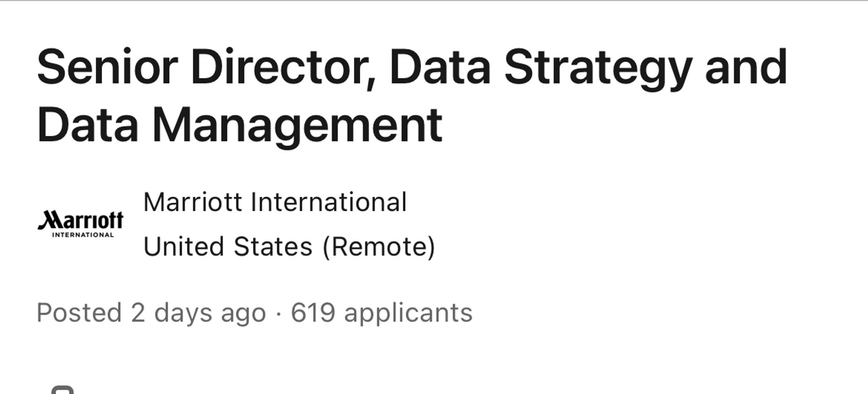Click the 'United States' portion of the location

point(228,247)
